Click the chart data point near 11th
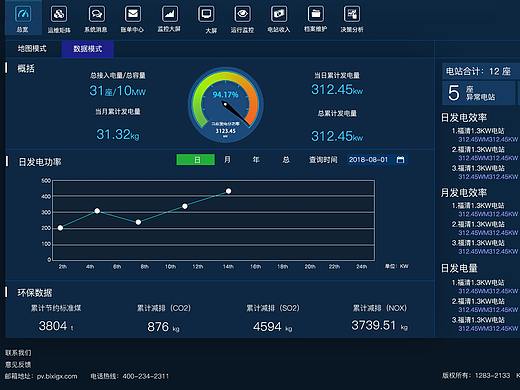 (185, 206)
